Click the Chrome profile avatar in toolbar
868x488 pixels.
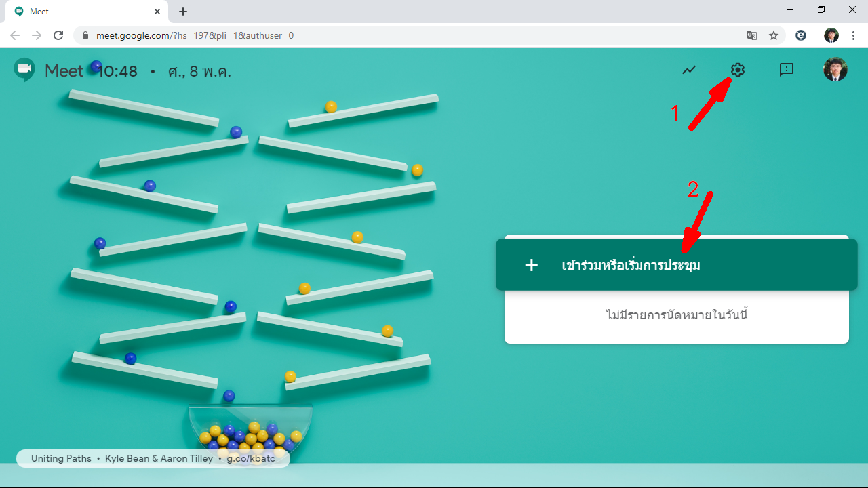click(831, 35)
